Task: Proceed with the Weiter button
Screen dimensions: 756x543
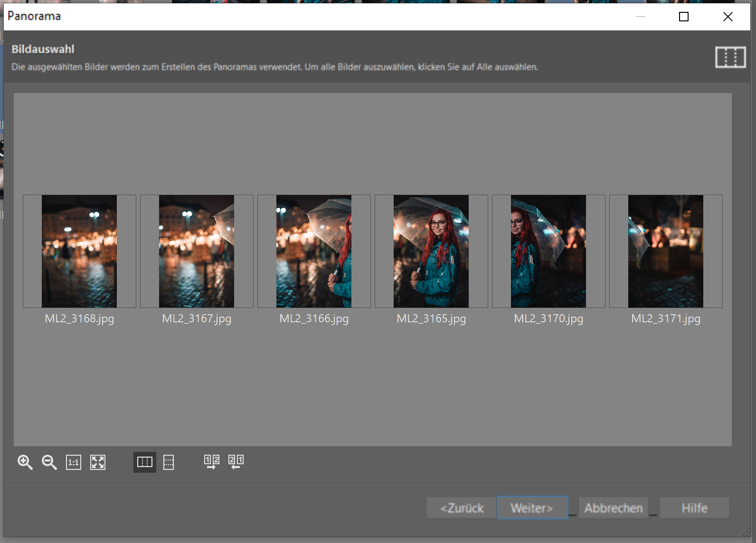Action: pyautogui.click(x=532, y=508)
